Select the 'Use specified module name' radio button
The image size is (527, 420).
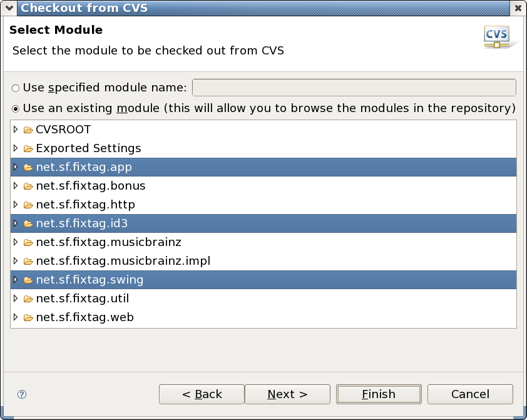pyautogui.click(x=16, y=88)
